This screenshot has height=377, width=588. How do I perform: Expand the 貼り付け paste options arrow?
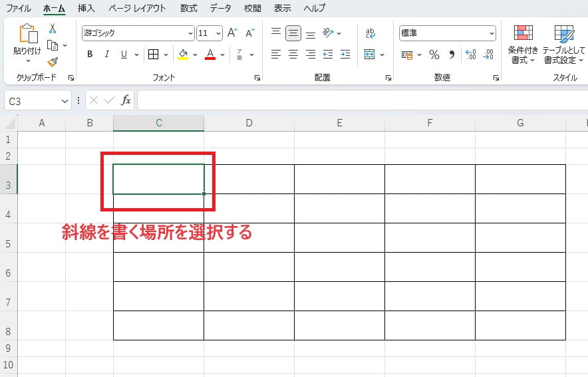pyautogui.click(x=28, y=61)
